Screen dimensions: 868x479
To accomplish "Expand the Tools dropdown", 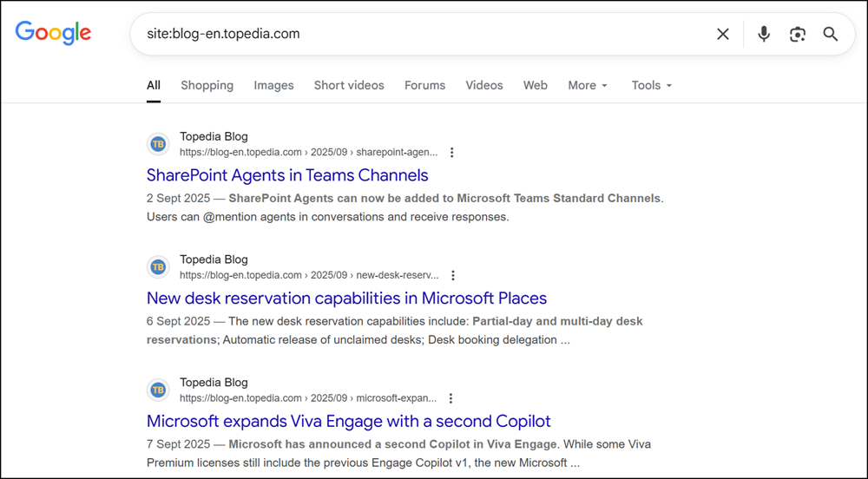I will coord(651,85).
